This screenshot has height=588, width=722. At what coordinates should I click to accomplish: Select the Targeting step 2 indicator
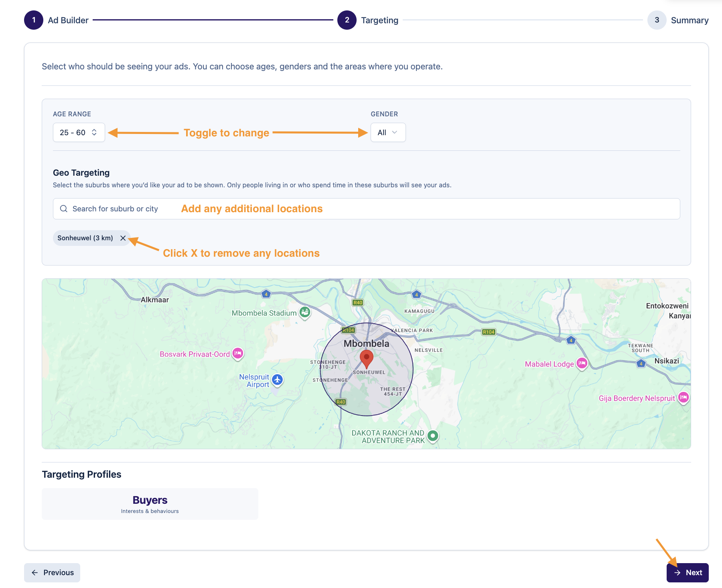[x=347, y=20]
